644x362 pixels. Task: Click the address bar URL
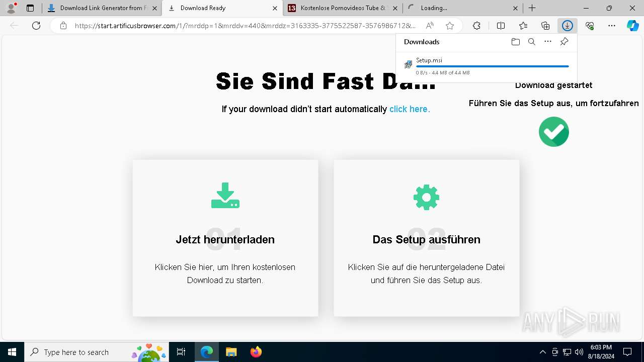point(245,26)
